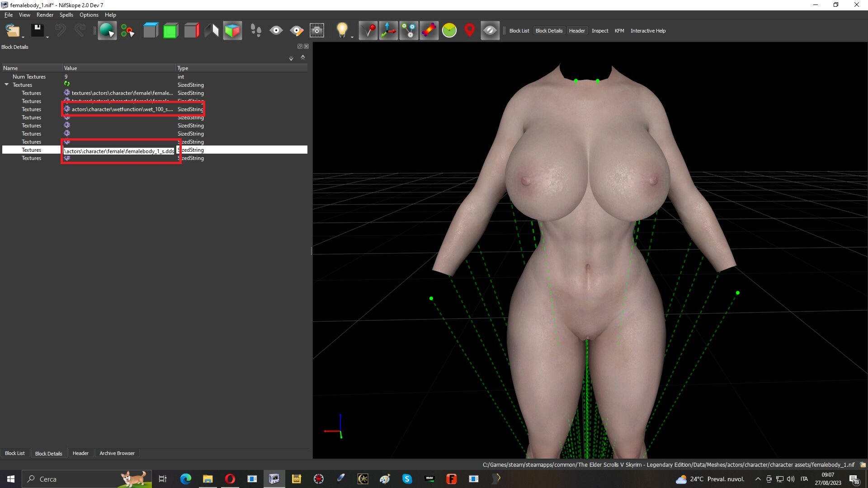The height and width of the screenshot is (488, 868).
Task: Switch to the bottom Block Details tab
Action: [49, 453]
